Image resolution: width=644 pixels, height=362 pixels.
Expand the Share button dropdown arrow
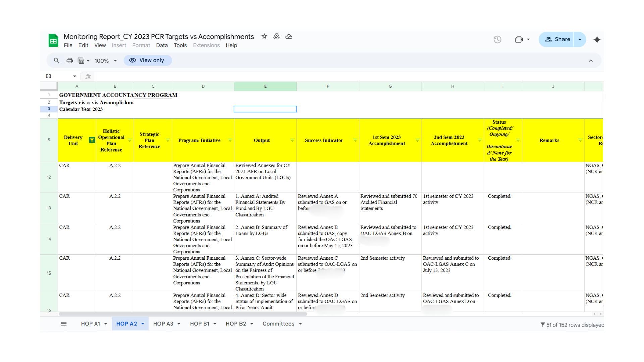click(580, 39)
